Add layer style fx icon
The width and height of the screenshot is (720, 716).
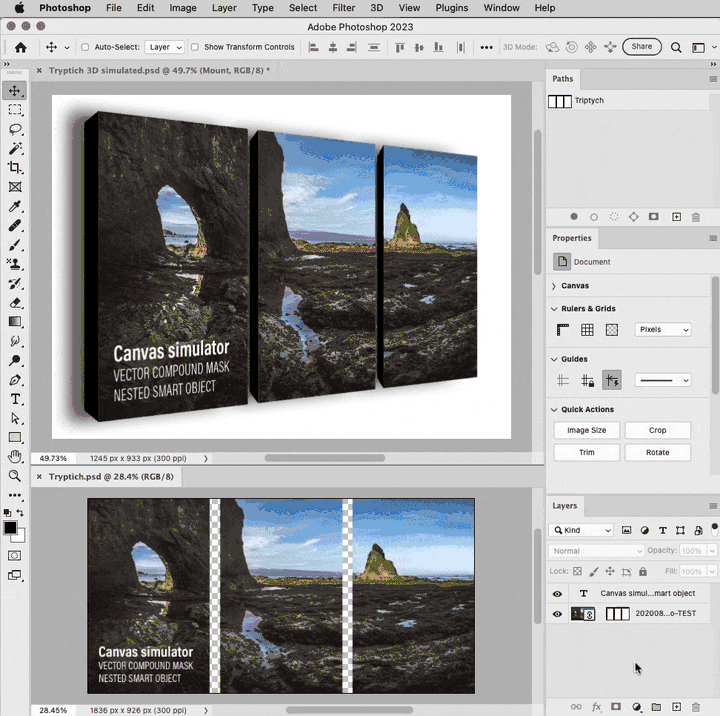point(596,707)
